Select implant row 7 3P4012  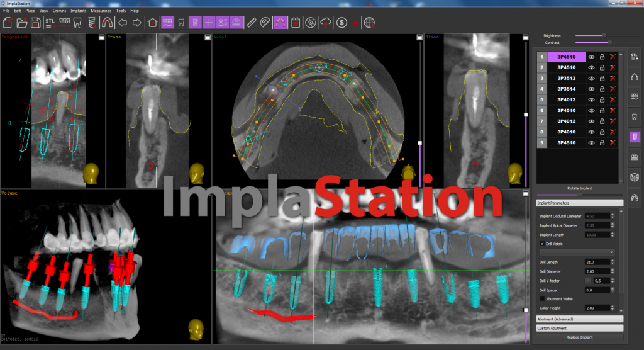(x=567, y=121)
